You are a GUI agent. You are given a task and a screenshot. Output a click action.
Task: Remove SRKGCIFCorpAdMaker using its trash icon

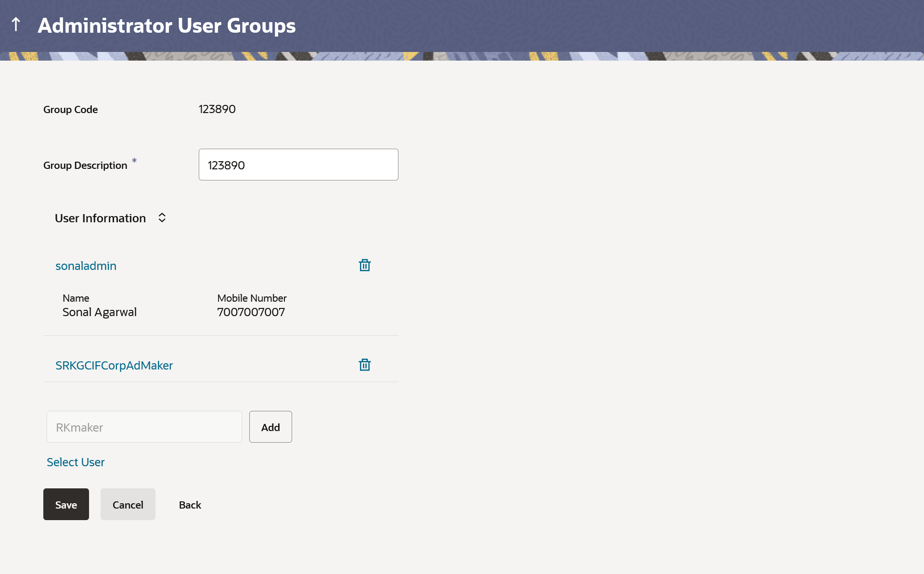pyautogui.click(x=364, y=365)
